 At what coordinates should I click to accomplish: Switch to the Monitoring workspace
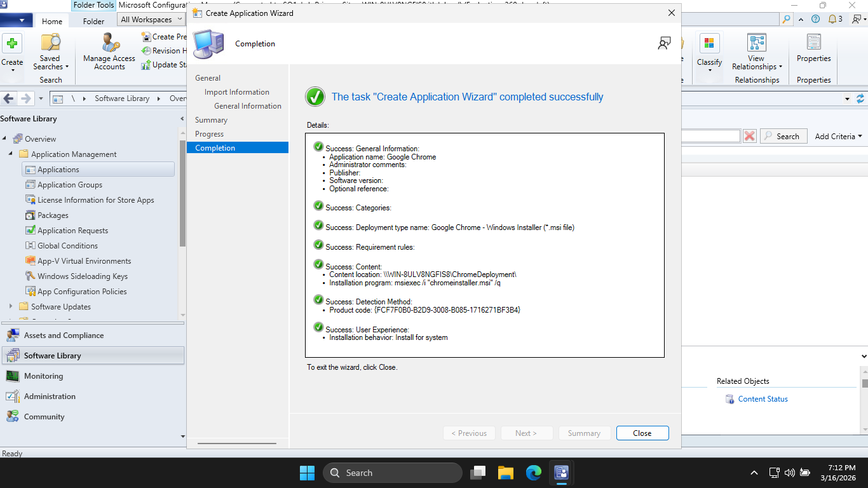(x=43, y=376)
